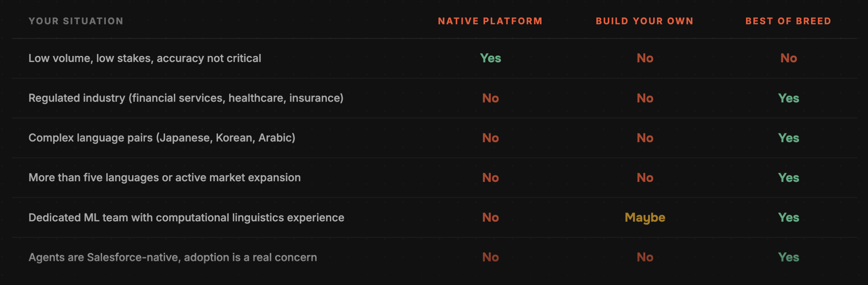Click Build Your Own 'No' for Salesforce-native row

645,257
